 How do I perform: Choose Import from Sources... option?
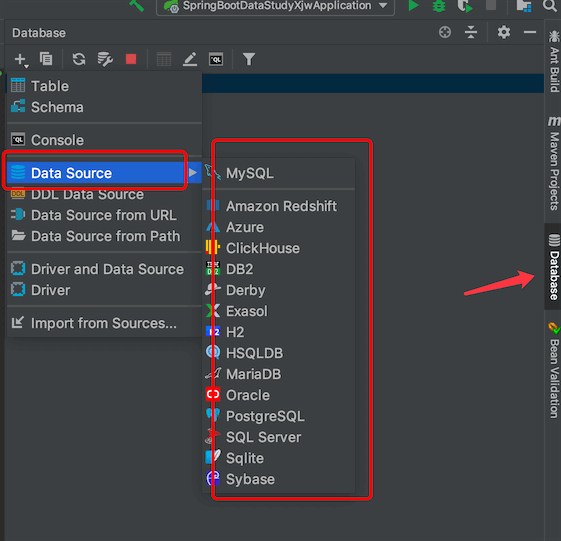click(104, 323)
